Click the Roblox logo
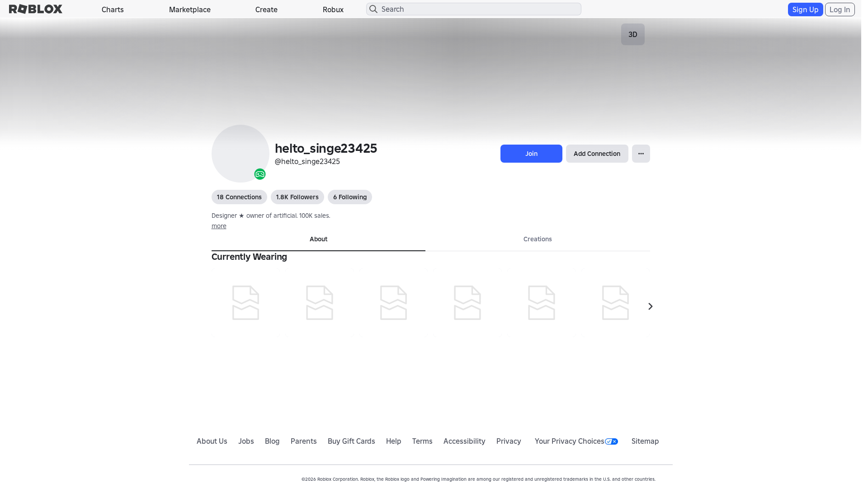Viewport: 868px width, 488px height. 36,9
